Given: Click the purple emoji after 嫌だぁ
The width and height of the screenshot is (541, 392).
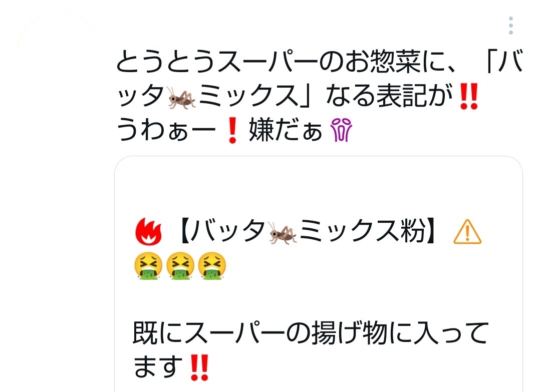Looking at the screenshot, I should (x=341, y=130).
